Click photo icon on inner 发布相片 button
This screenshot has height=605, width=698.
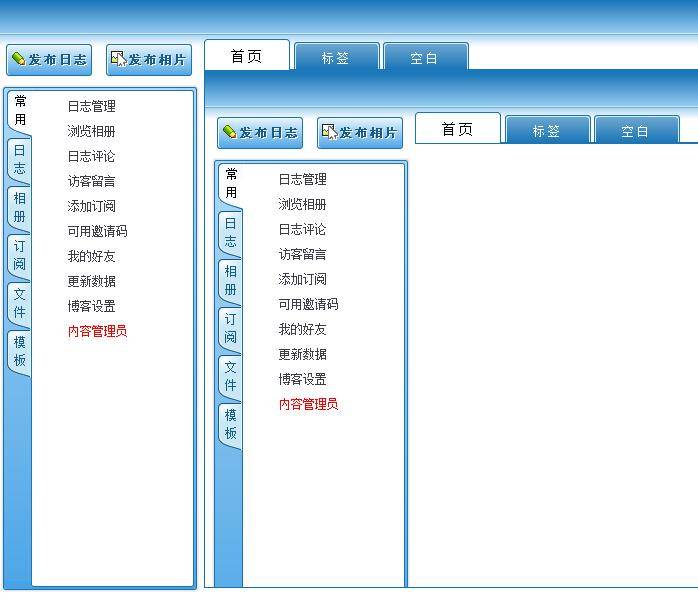[329, 133]
